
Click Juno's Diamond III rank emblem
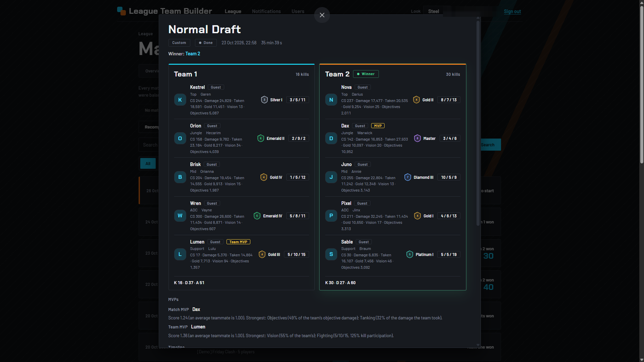pos(408,177)
